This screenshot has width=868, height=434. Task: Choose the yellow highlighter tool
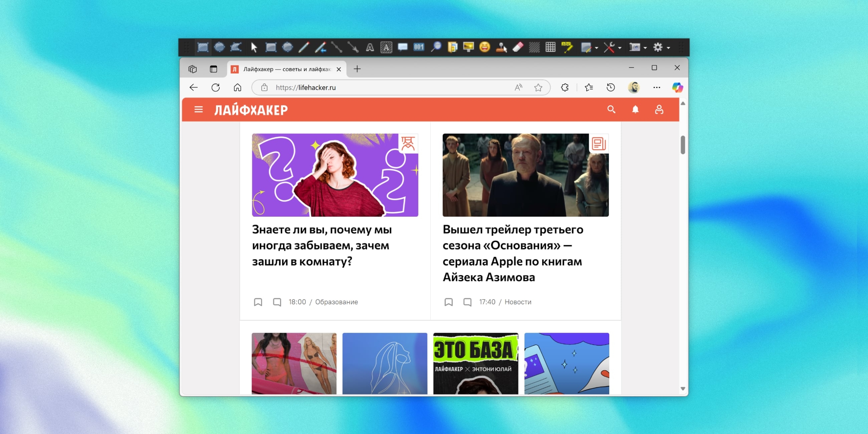click(567, 47)
